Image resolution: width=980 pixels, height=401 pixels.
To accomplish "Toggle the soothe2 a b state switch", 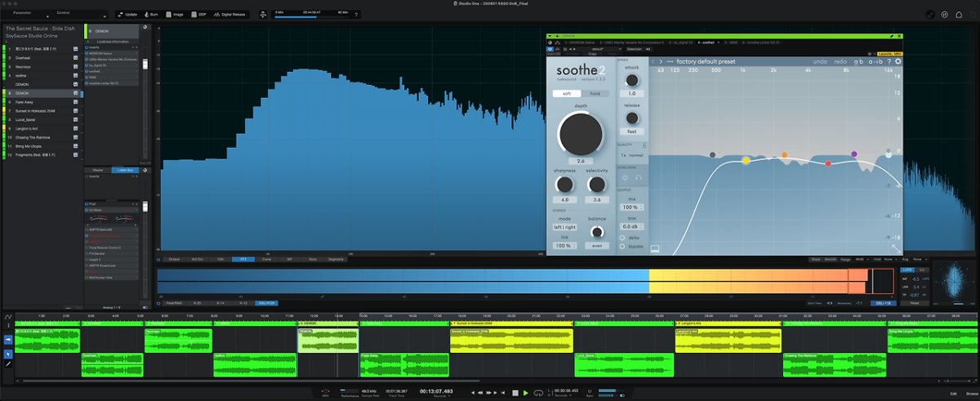I will click(858, 61).
